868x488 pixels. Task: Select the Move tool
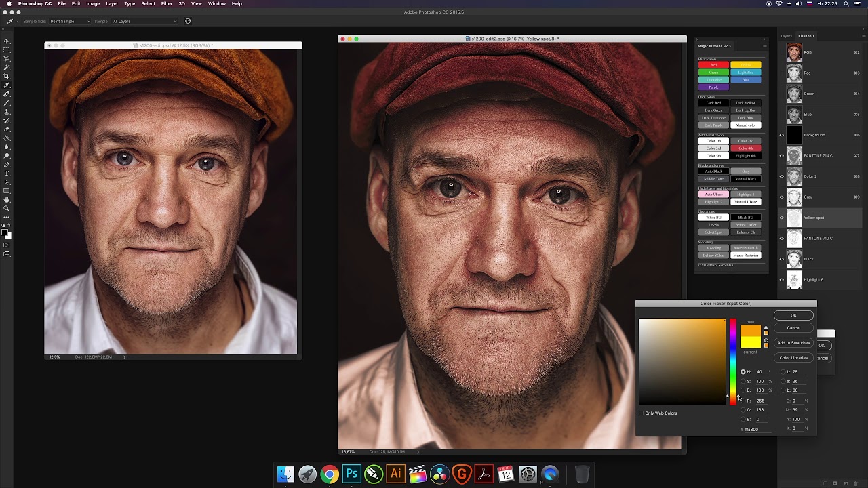coord(6,41)
